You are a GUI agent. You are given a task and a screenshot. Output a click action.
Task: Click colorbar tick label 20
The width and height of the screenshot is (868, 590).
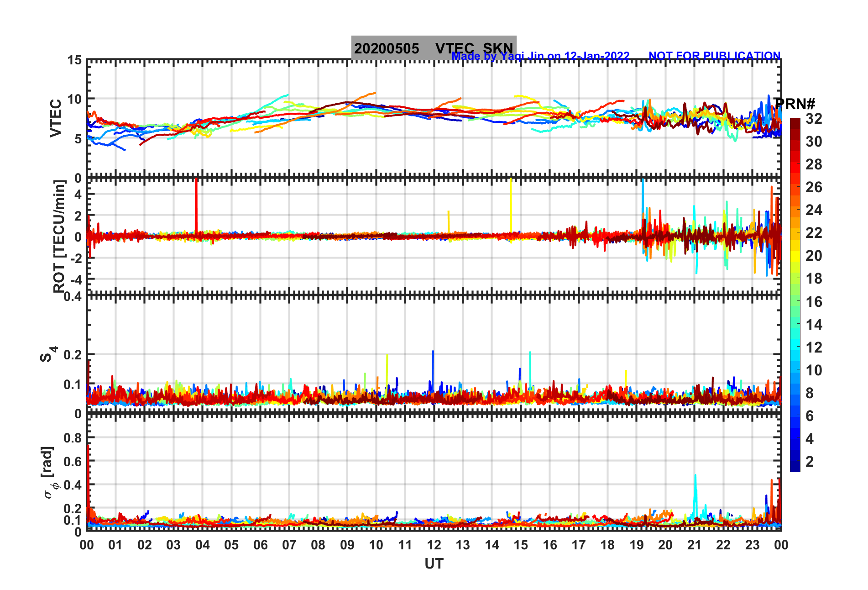click(x=814, y=256)
